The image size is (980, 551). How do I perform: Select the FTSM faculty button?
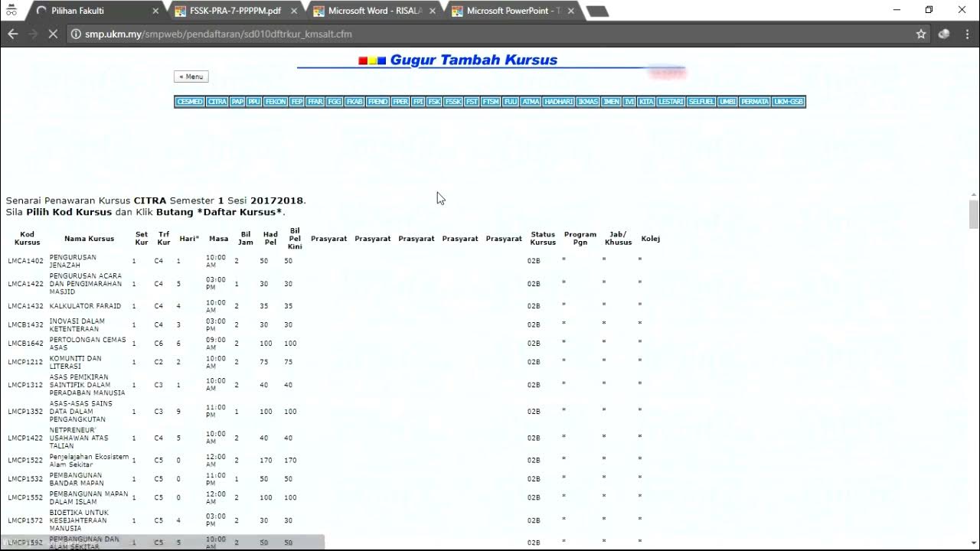[491, 102]
